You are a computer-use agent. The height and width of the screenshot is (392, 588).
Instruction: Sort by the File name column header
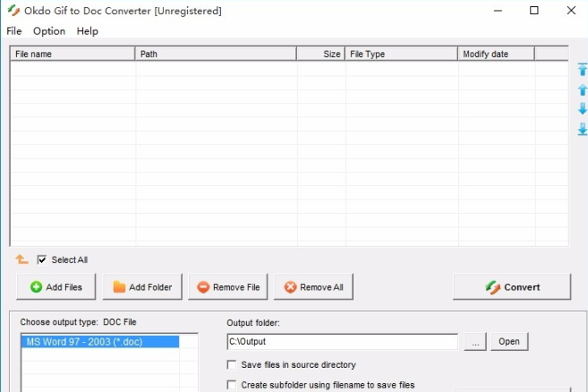tap(72, 54)
